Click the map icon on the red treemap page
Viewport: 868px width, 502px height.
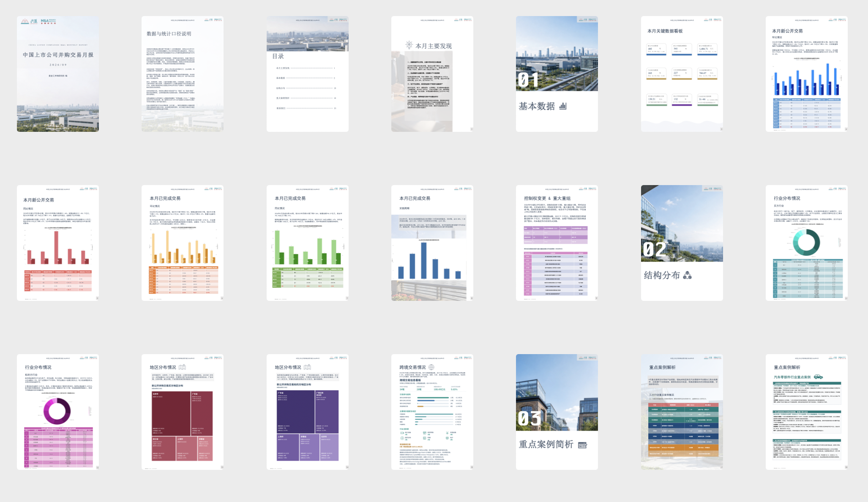click(182, 367)
